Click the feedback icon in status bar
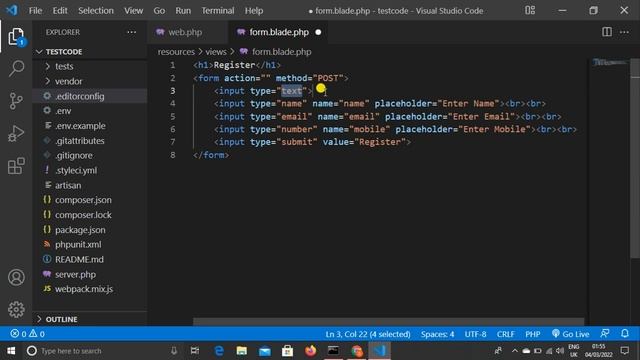640x360 pixels. 605,333
